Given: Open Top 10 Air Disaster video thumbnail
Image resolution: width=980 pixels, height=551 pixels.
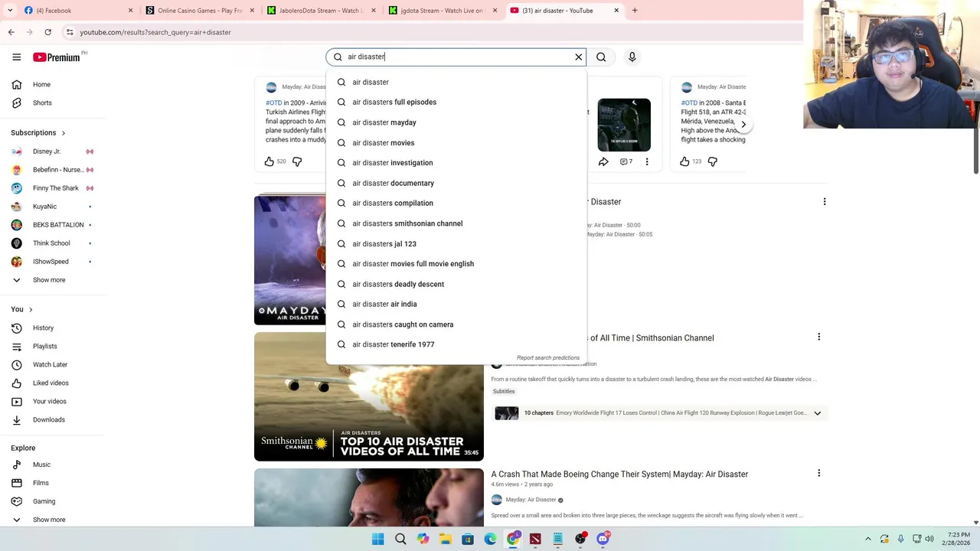Looking at the screenshot, I should tap(369, 396).
